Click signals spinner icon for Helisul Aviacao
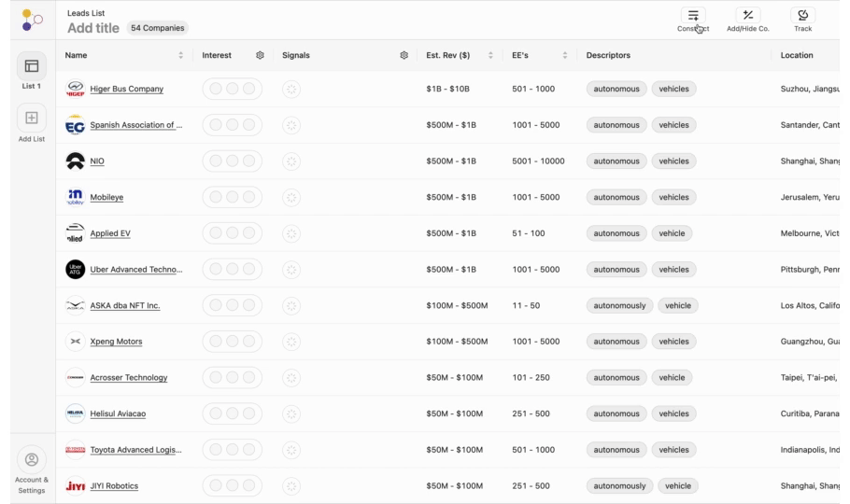The height and width of the screenshot is (504, 850). tap(291, 414)
